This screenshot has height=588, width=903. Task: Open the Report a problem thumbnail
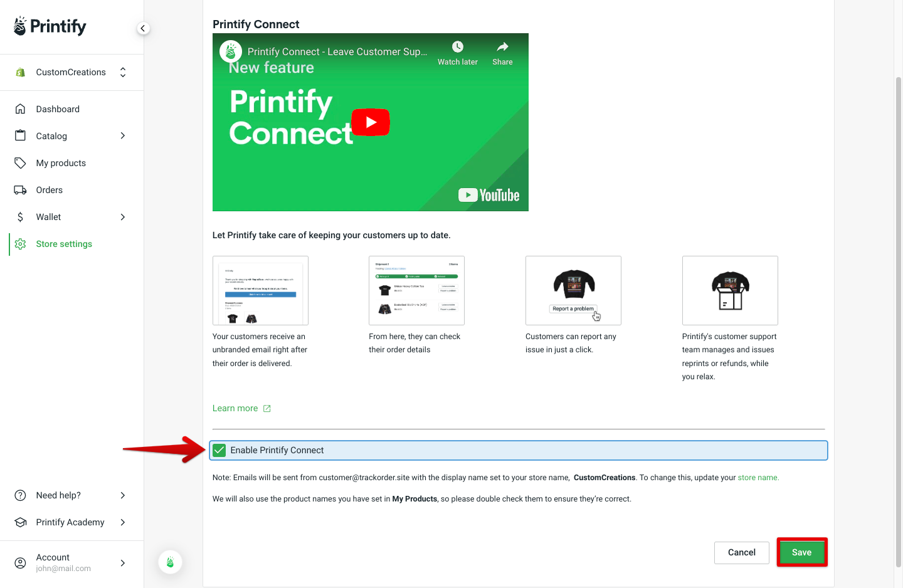[573, 290]
